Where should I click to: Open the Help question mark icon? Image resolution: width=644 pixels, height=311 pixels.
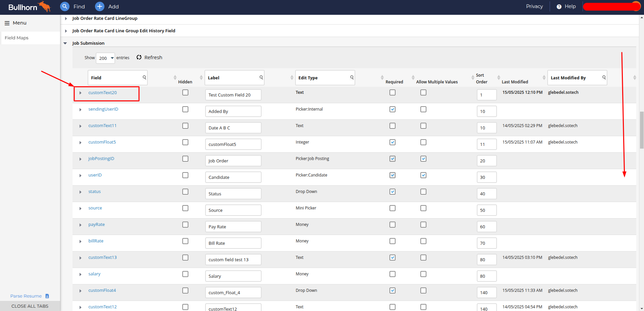(x=559, y=7)
